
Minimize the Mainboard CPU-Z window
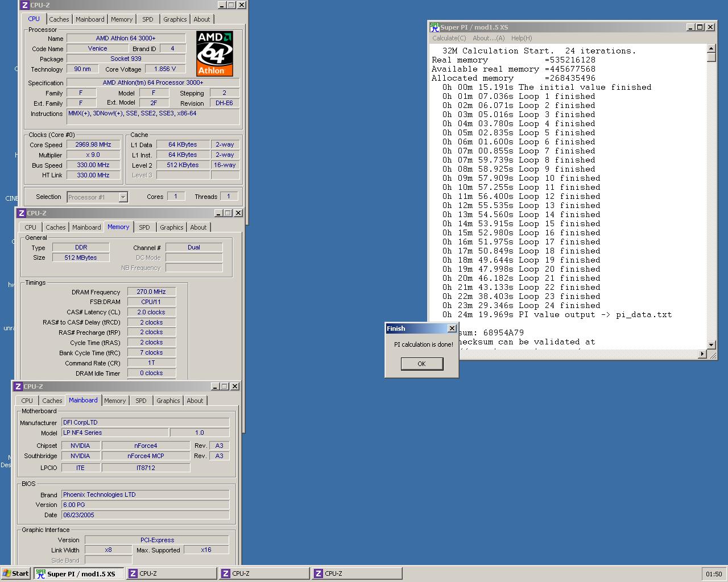[215, 386]
